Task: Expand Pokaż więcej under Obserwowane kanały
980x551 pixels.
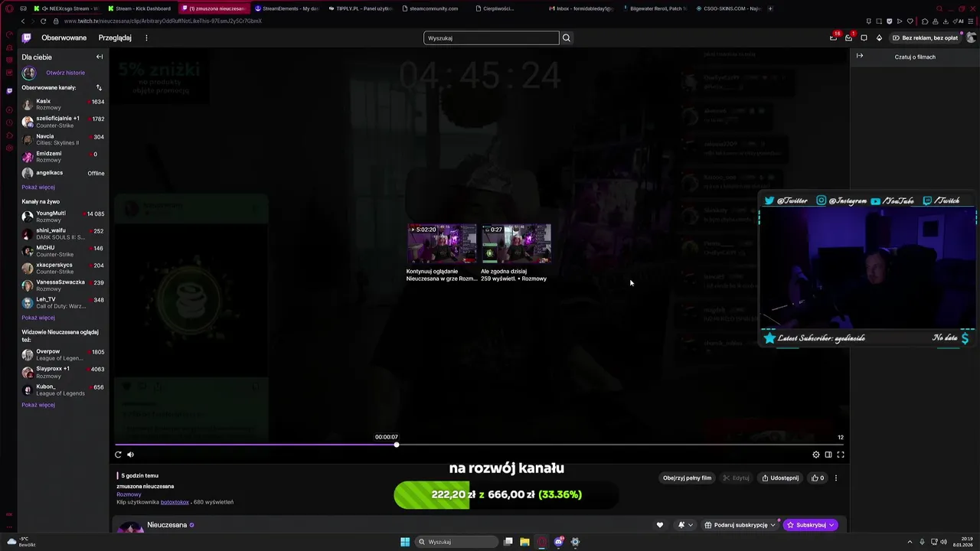Action: (38, 187)
